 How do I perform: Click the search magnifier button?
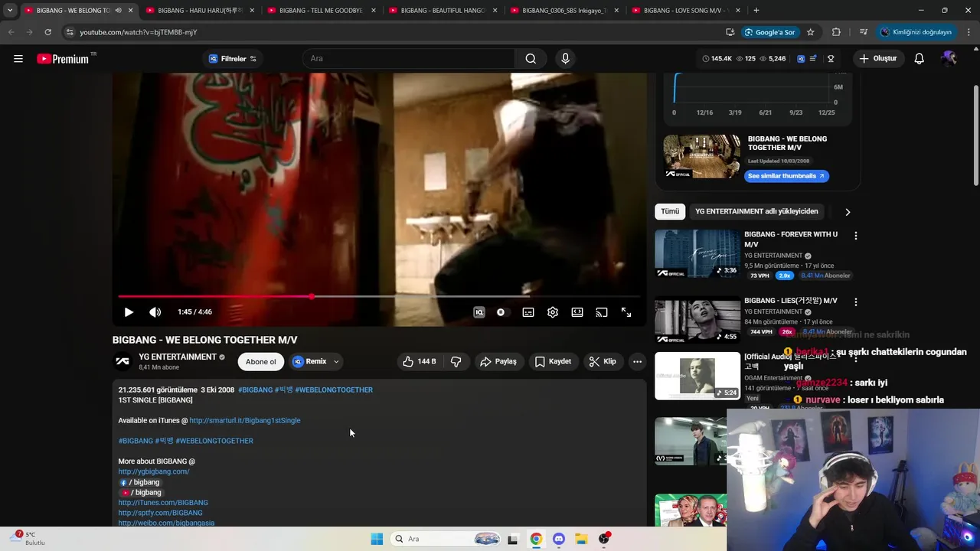[531, 59]
